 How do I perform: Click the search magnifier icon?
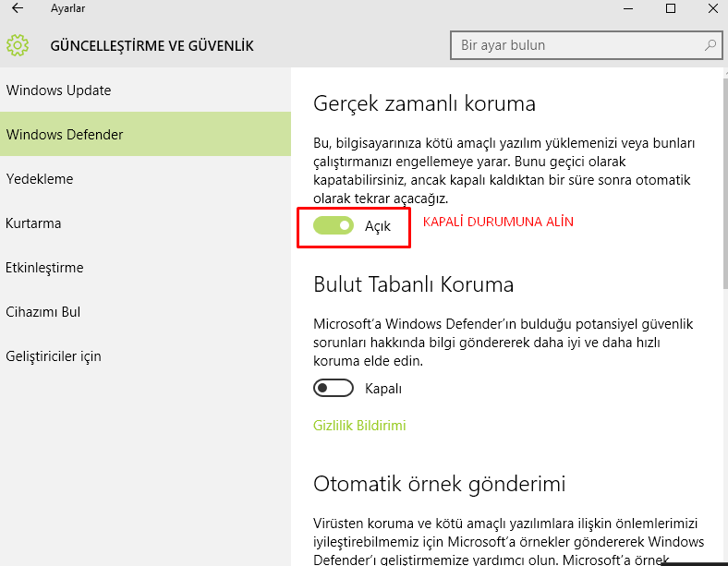point(710,45)
